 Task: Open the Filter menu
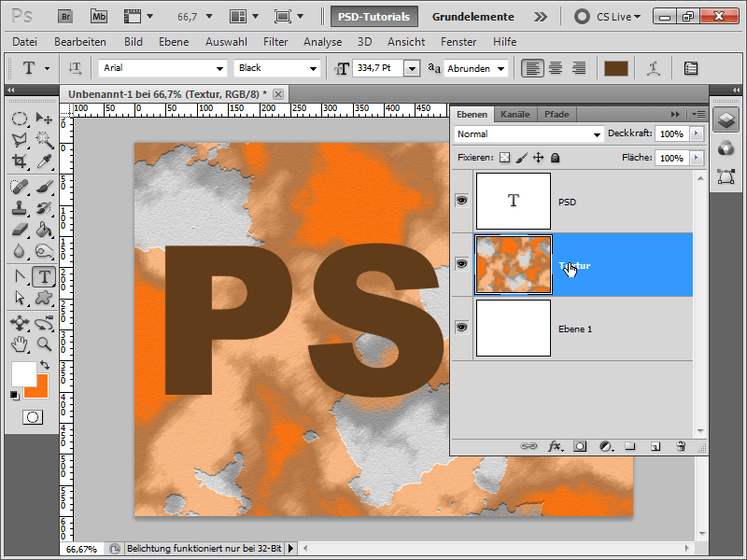click(275, 42)
